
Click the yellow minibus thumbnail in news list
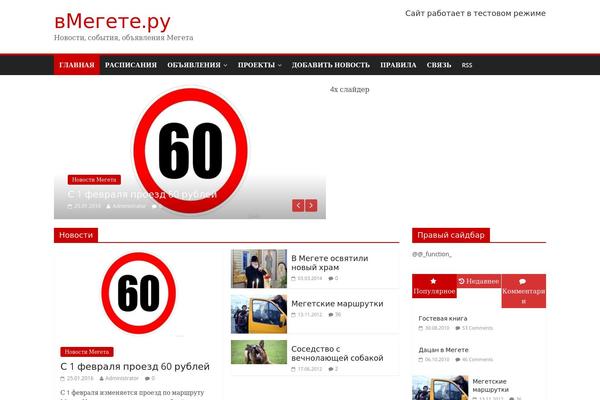(259, 314)
